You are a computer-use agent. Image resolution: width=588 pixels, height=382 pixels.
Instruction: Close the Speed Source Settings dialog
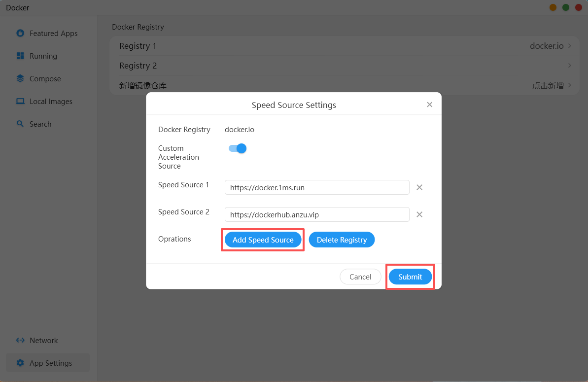click(x=430, y=104)
